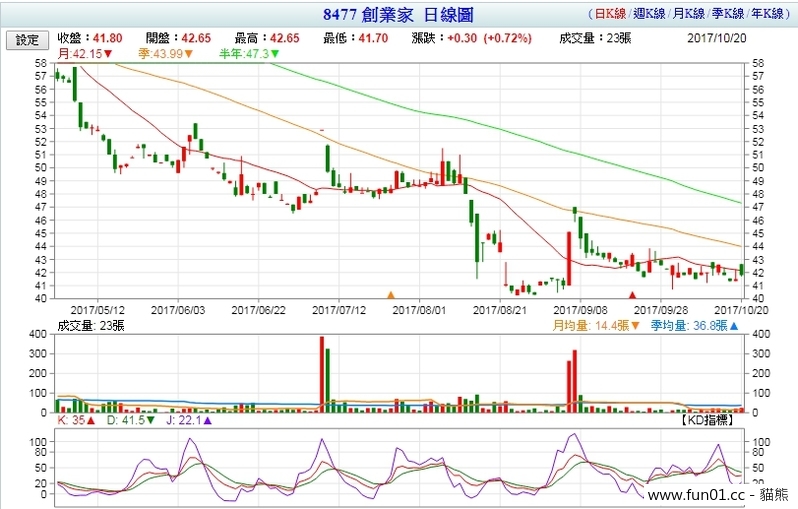Image resolution: width=798 pixels, height=509 pixels.
Task: Click the 設定 settings button
Action: [27, 40]
